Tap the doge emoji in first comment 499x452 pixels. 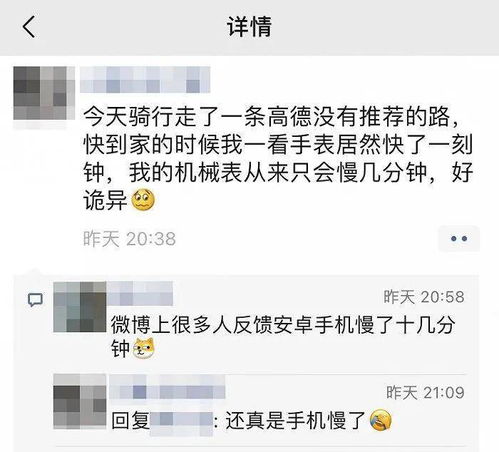click(x=144, y=348)
